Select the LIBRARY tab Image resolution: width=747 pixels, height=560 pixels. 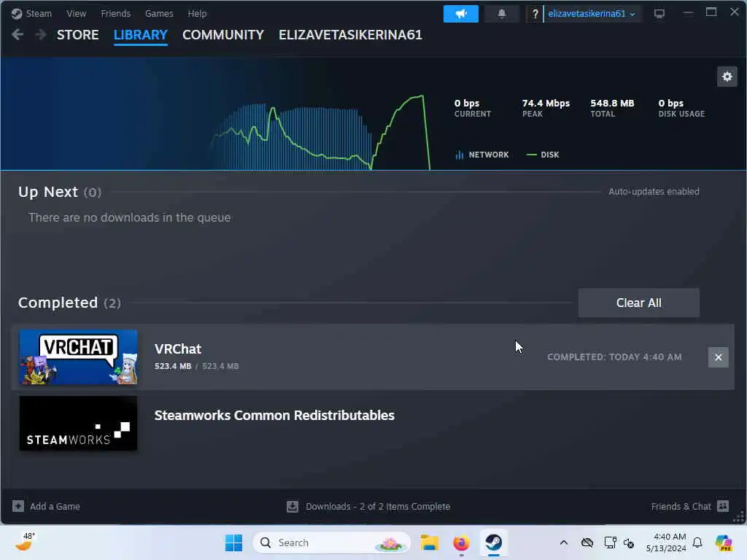[x=141, y=35]
